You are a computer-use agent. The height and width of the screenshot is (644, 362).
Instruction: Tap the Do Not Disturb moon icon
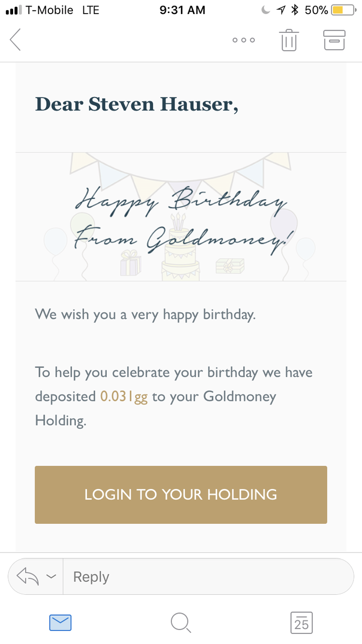click(266, 10)
